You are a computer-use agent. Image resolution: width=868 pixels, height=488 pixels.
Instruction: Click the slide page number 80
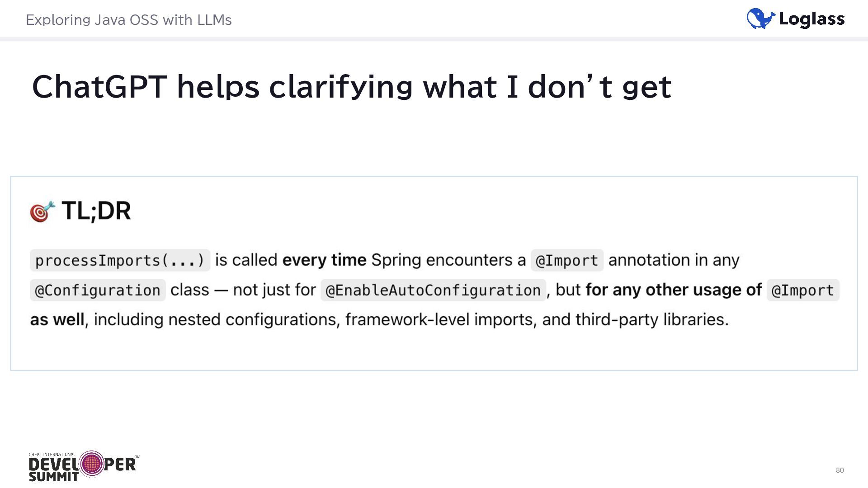[840, 470]
